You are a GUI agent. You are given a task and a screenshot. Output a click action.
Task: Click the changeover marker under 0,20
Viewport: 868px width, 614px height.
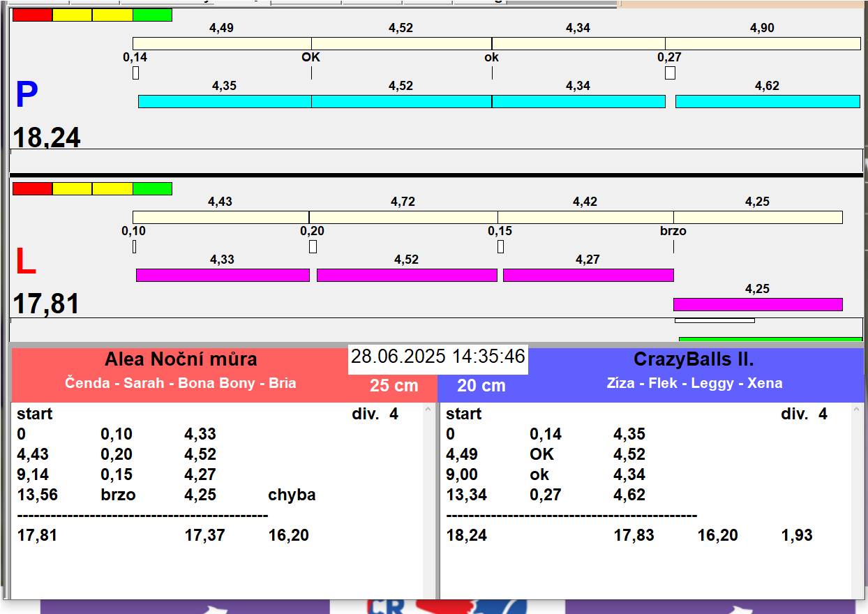click(x=313, y=246)
